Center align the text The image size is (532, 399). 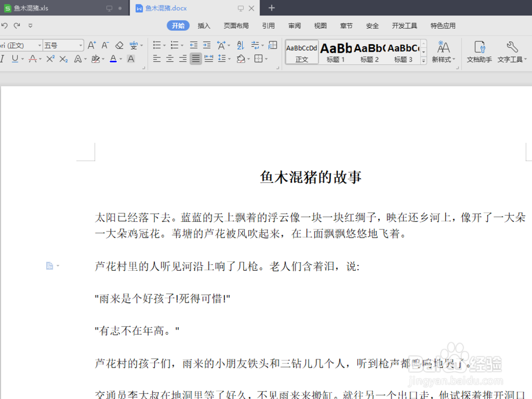pyautogui.click(x=170, y=59)
